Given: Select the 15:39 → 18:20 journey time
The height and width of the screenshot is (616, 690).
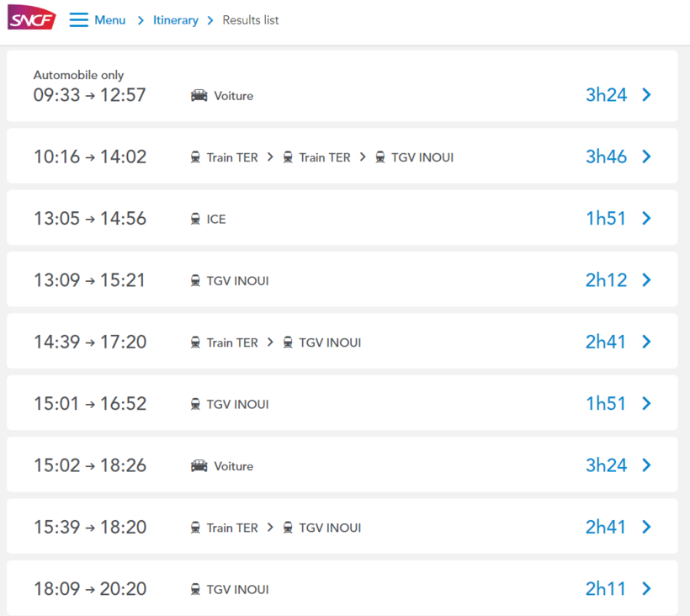Looking at the screenshot, I should 90,527.
